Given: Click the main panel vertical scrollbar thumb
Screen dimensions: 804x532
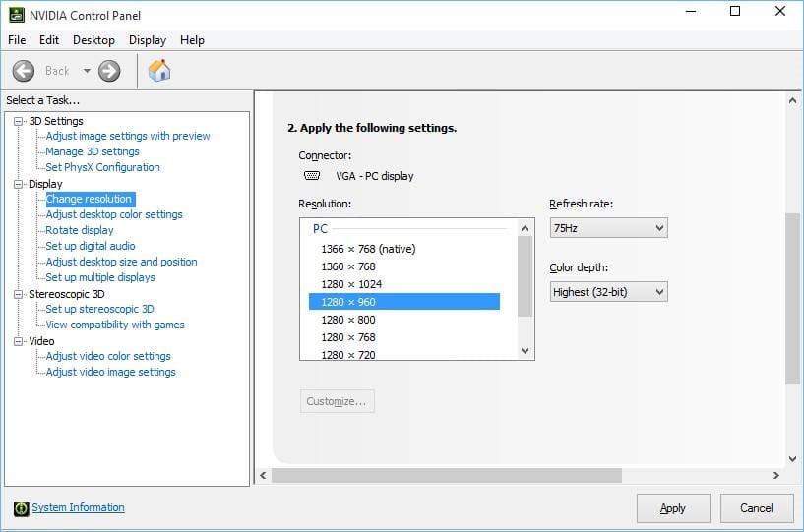Looking at the screenshot, I should tap(793, 299).
